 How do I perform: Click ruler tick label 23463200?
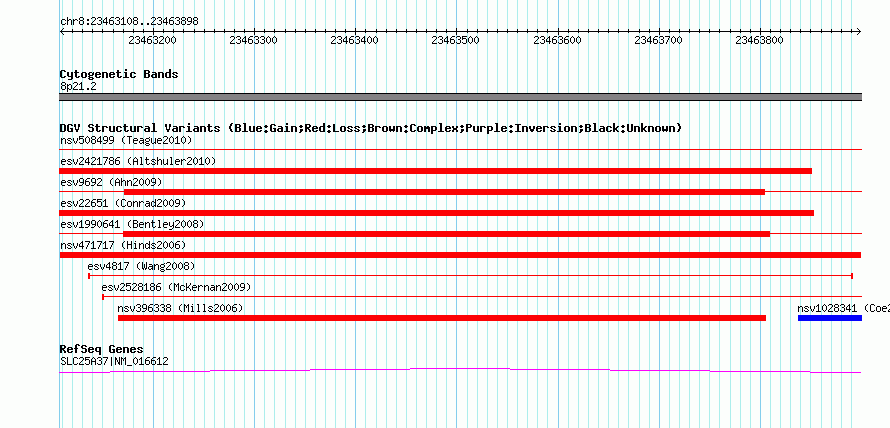[x=153, y=40]
